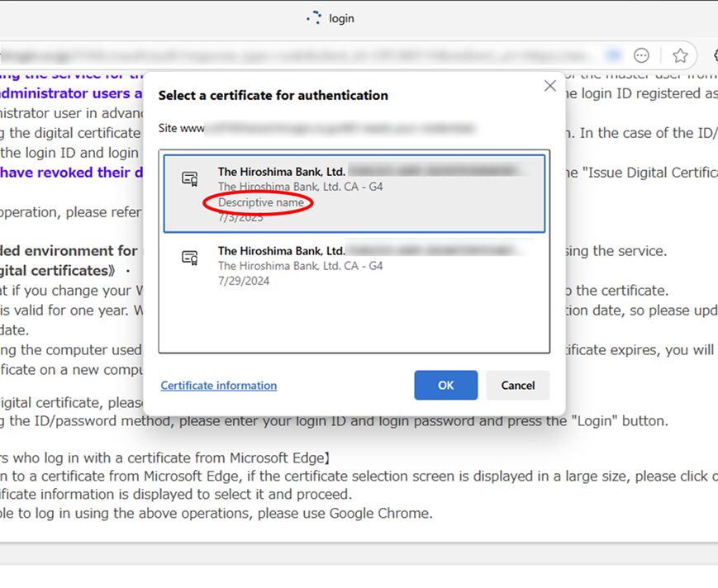Image resolution: width=718 pixels, height=588 pixels.
Task: Click the certificate icon of the first entry
Action: [189, 178]
